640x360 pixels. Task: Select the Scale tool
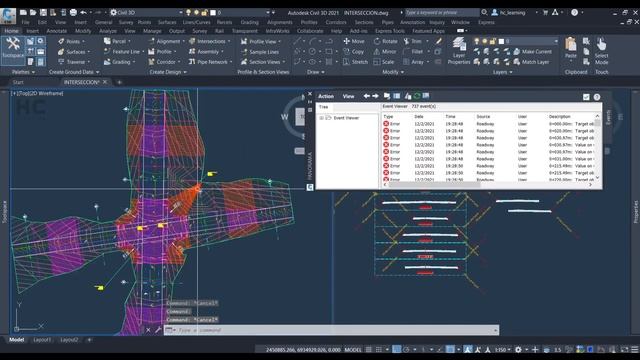tap(384, 62)
